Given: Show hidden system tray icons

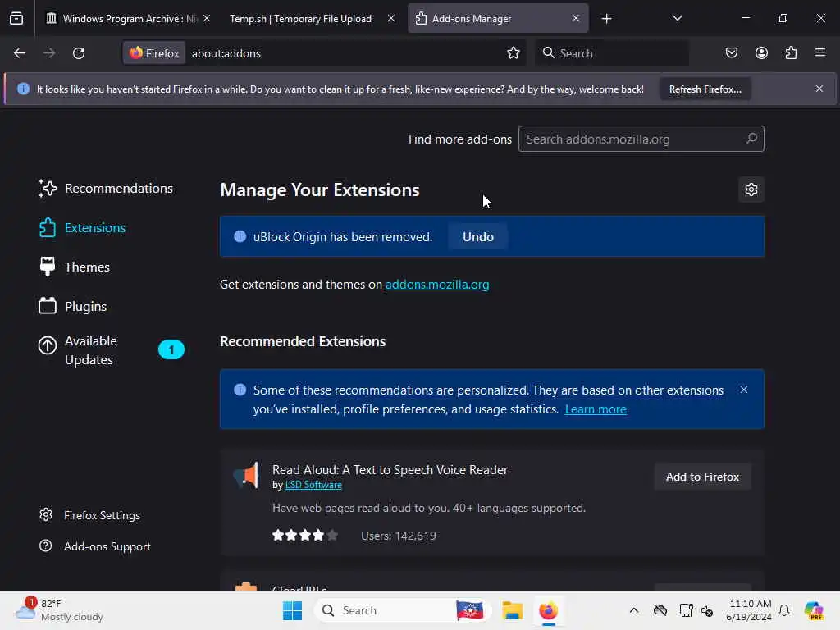Looking at the screenshot, I should [x=634, y=610].
